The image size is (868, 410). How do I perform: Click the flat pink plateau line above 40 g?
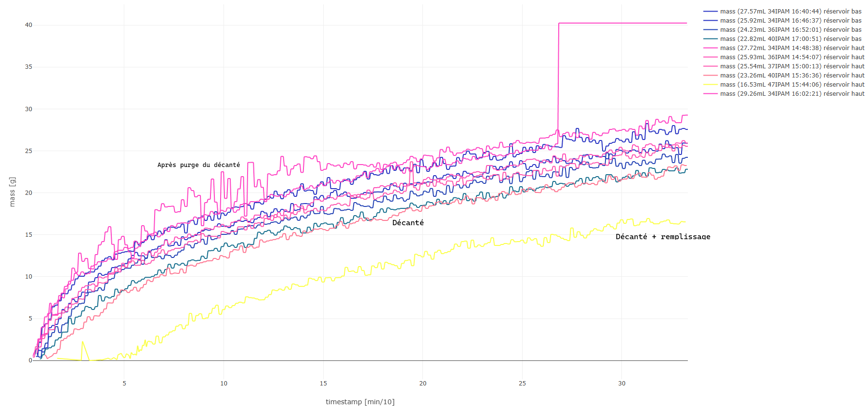pyautogui.click(x=622, y=23)
